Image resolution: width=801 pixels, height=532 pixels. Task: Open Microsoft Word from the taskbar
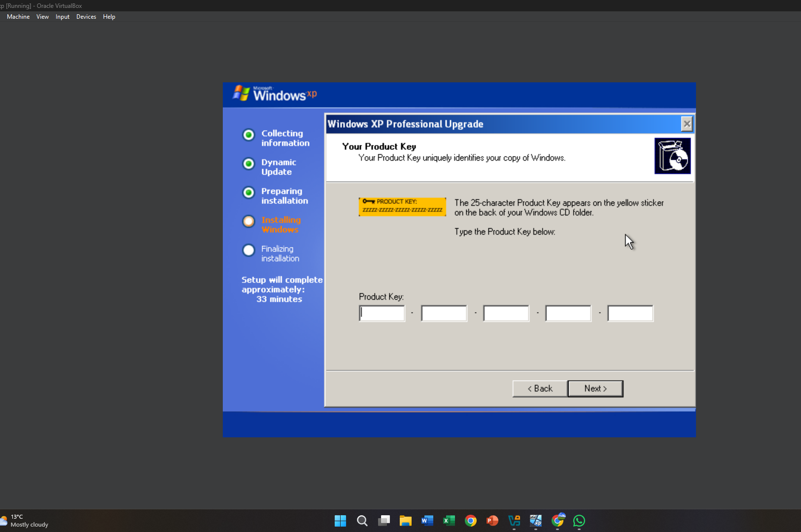click(x=427, y=521)
